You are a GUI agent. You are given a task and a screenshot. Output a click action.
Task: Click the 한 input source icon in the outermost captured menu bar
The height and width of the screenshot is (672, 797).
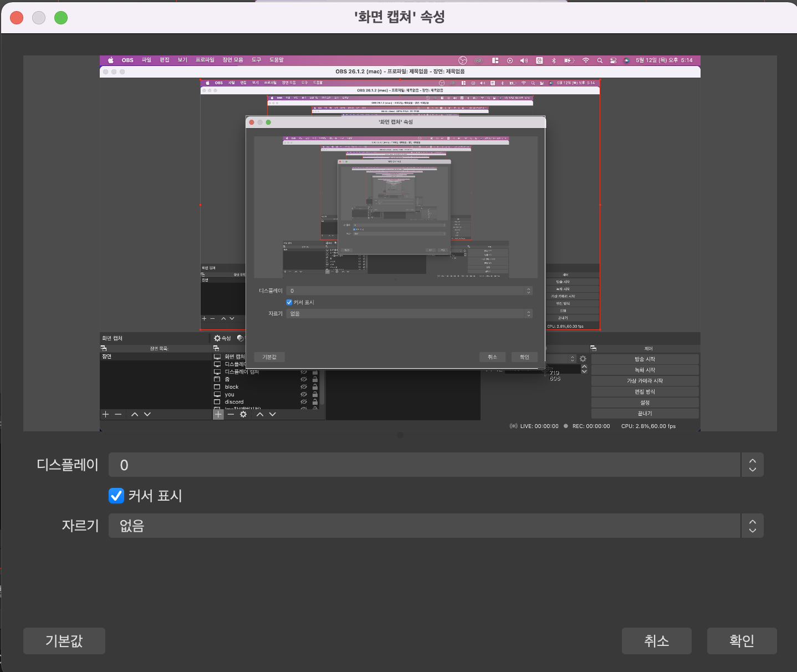point(539,60)
